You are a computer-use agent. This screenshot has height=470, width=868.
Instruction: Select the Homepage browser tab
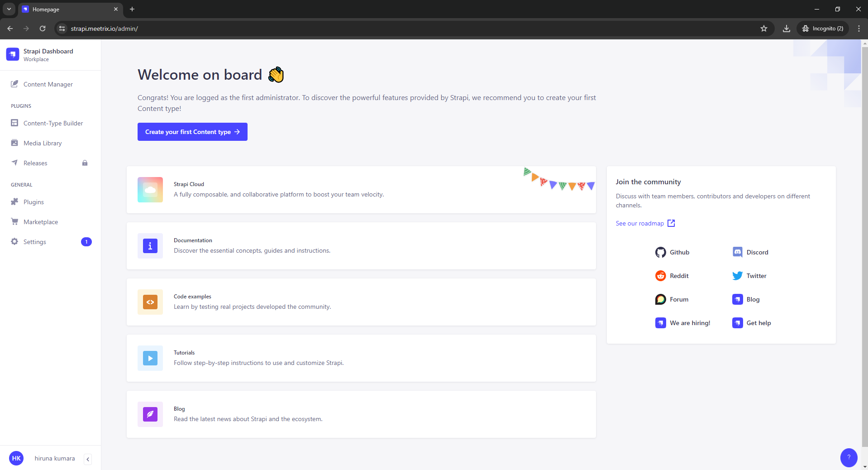(70, 9)
